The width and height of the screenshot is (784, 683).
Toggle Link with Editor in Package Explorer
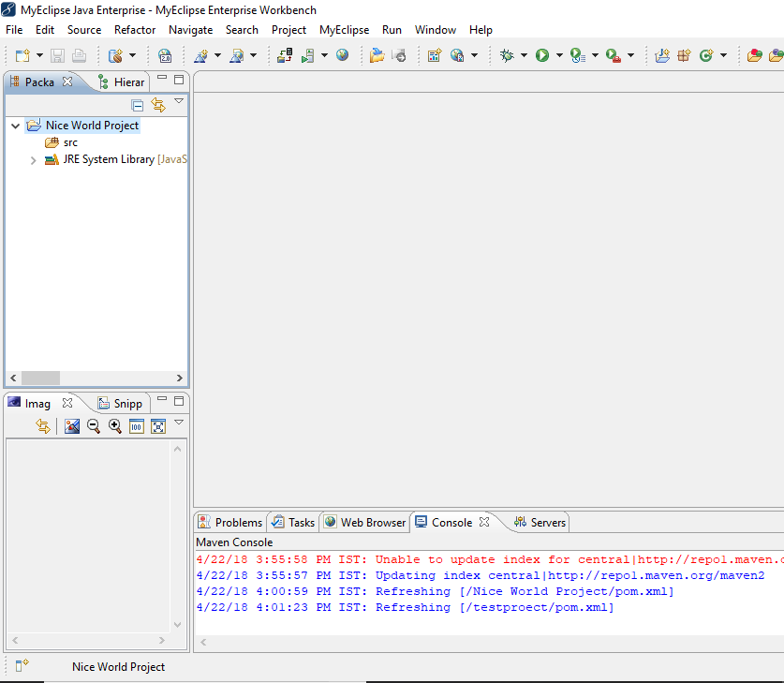[156, 106]
